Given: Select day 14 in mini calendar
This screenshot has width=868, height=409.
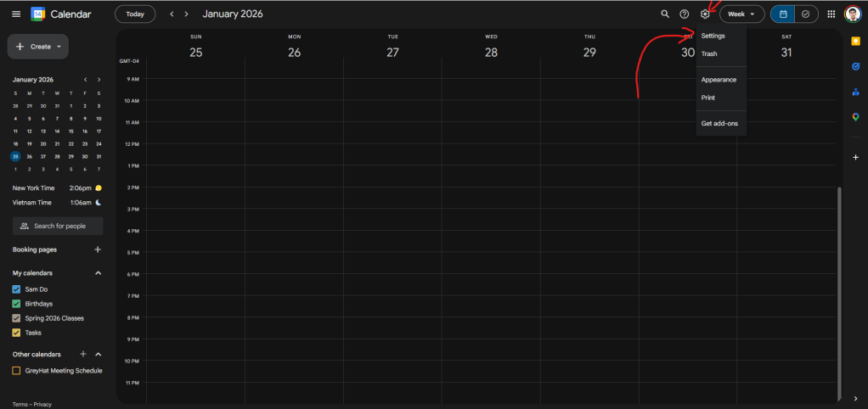Looking at the screenshot, I should tap(57, 132).
